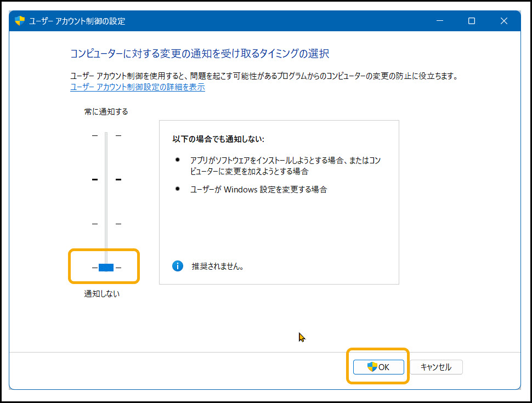Click the 推奨されません。 text
The width and height of the screenshot is (532, 403).
218,266
